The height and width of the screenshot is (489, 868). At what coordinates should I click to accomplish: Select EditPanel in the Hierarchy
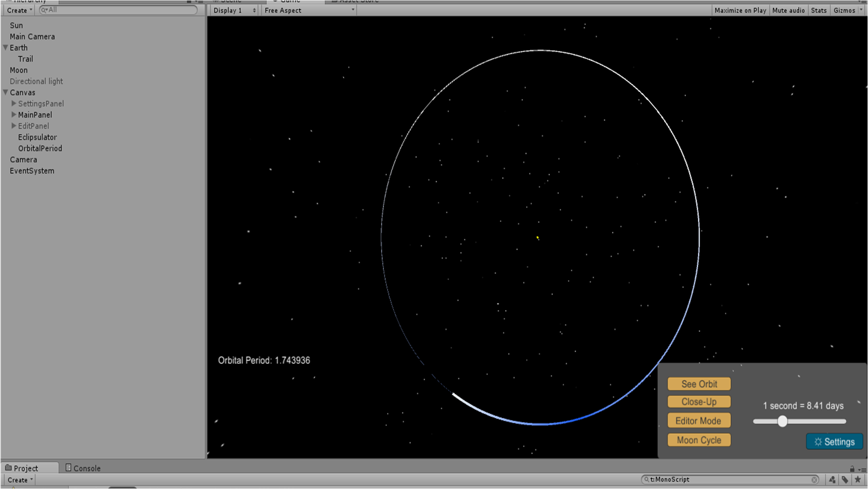point(34,126)
